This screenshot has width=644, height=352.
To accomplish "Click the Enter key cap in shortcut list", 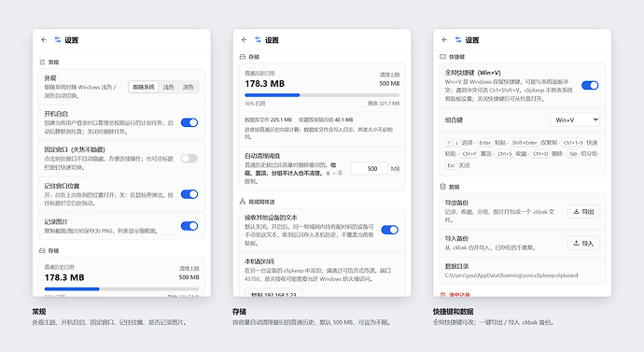I will [x=485, y=143].
